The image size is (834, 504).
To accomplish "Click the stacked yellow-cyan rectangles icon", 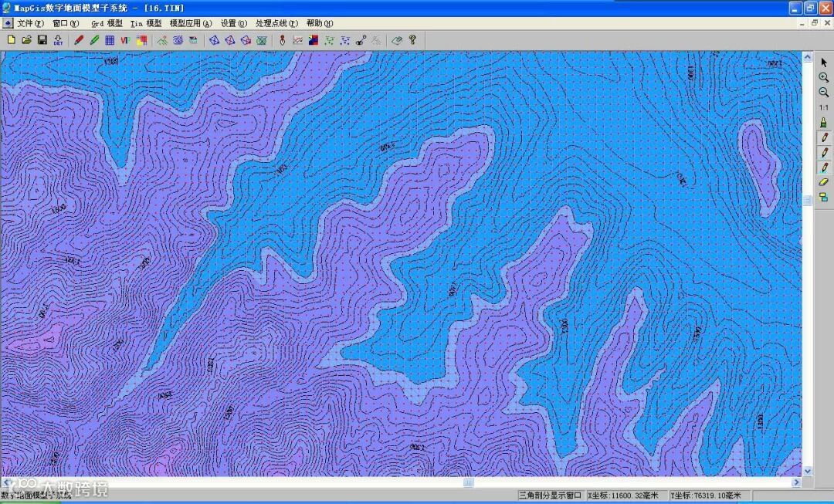I will click(x=824, y=198).
